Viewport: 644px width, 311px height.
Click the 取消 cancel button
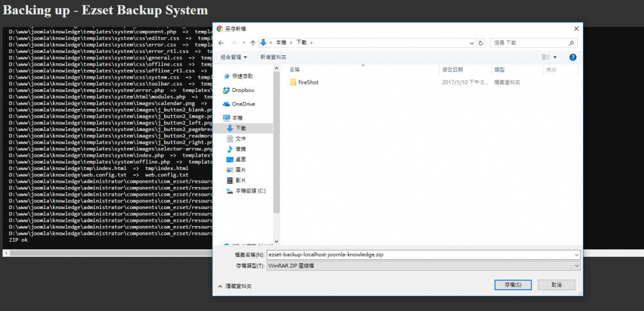coord(556,285)
